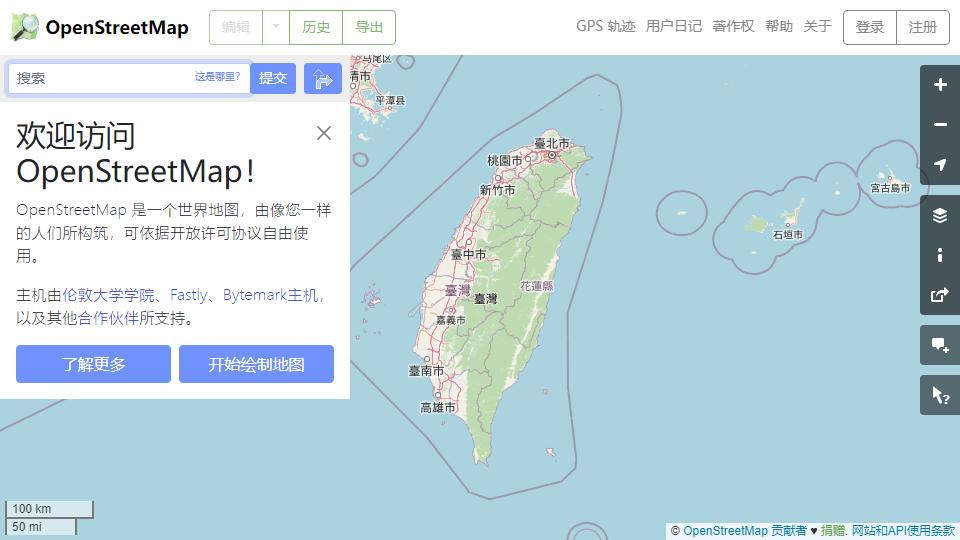Open the share map panel
The image size is (960, 540).
940,294
